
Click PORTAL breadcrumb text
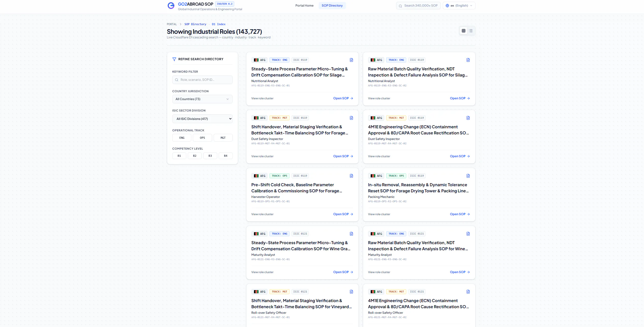172,24
